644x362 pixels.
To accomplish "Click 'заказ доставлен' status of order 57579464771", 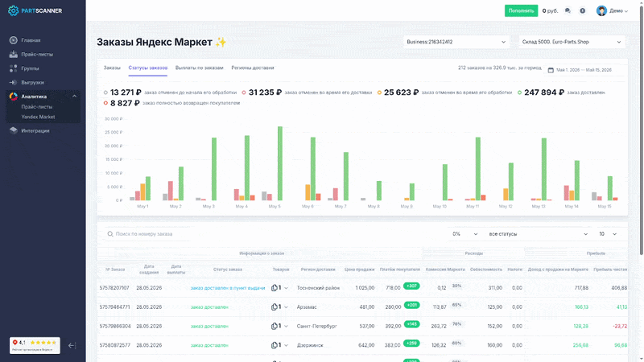I will click(209, 307).
